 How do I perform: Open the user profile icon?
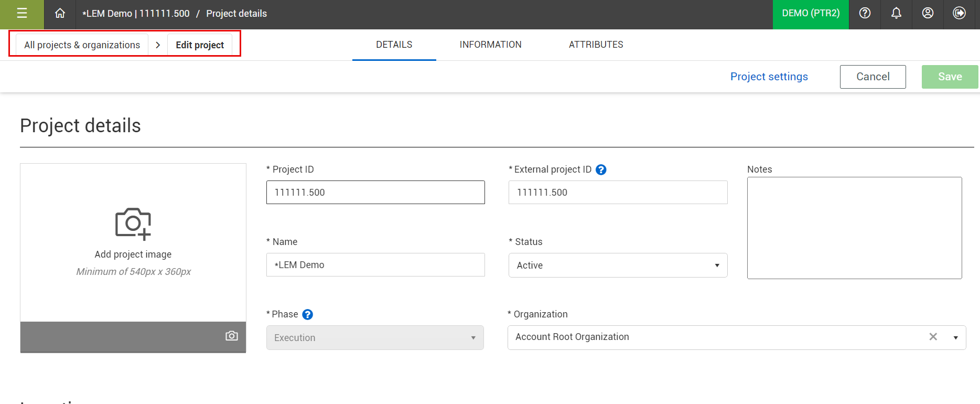[x=928, y=14]
